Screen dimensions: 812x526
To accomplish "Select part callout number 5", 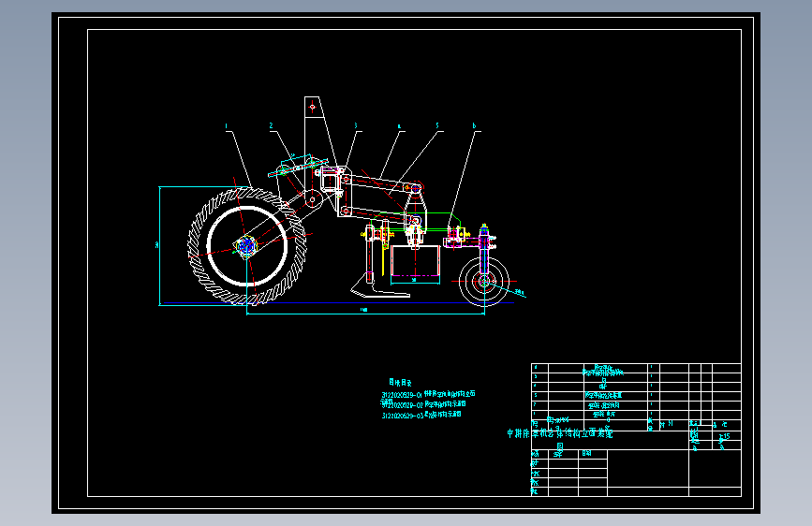I will [x=437, y=125].
